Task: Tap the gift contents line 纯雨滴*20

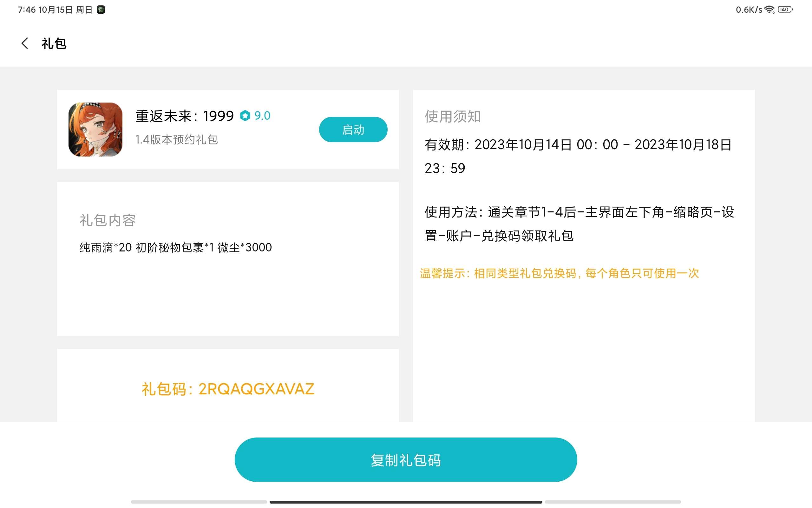Action: (x=175, y=248)
